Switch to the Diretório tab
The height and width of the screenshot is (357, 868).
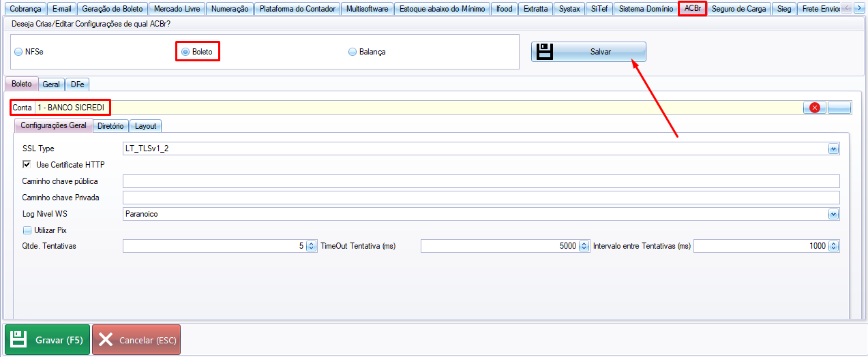[x=110, y=126]
